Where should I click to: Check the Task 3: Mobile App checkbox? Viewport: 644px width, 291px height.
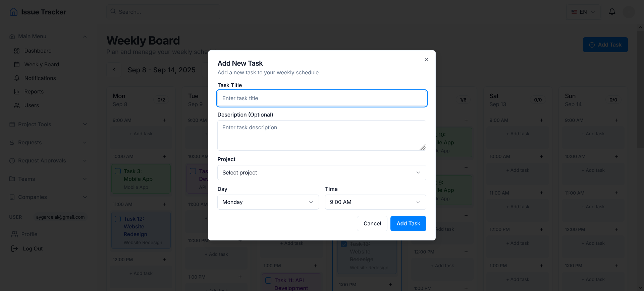tap(118, 171)
